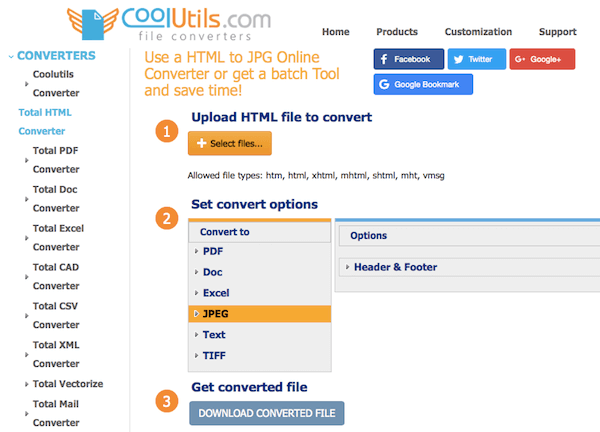Click 'Upload HTML file to convert' heading

[x=282, y=117]
